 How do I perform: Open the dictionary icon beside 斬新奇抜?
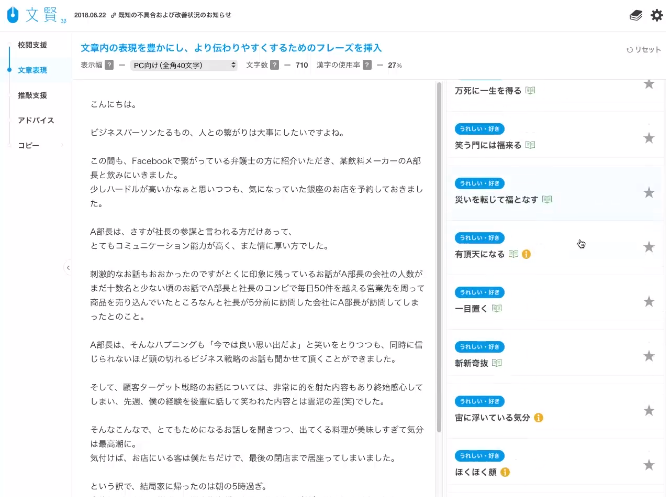click(x=497, y=363)
